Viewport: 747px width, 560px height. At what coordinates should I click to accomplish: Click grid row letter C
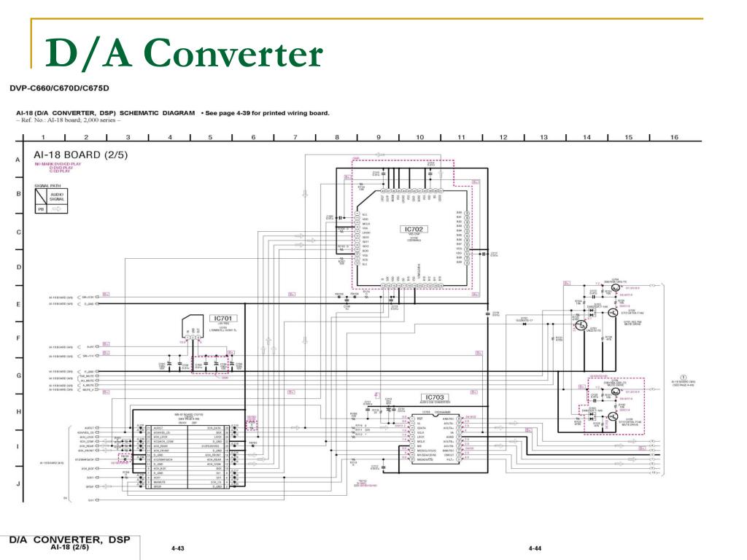18,233
